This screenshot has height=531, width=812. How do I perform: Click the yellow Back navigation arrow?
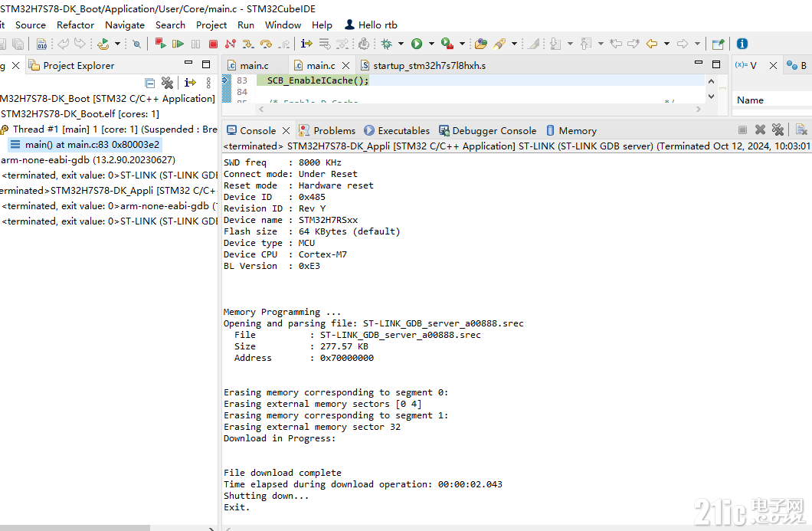click(652, 44)
